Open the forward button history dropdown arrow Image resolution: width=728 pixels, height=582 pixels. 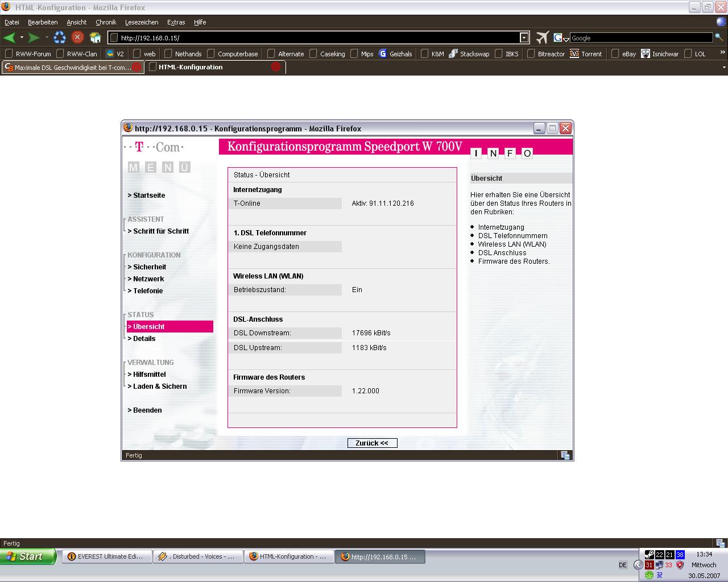click(47, 38)
